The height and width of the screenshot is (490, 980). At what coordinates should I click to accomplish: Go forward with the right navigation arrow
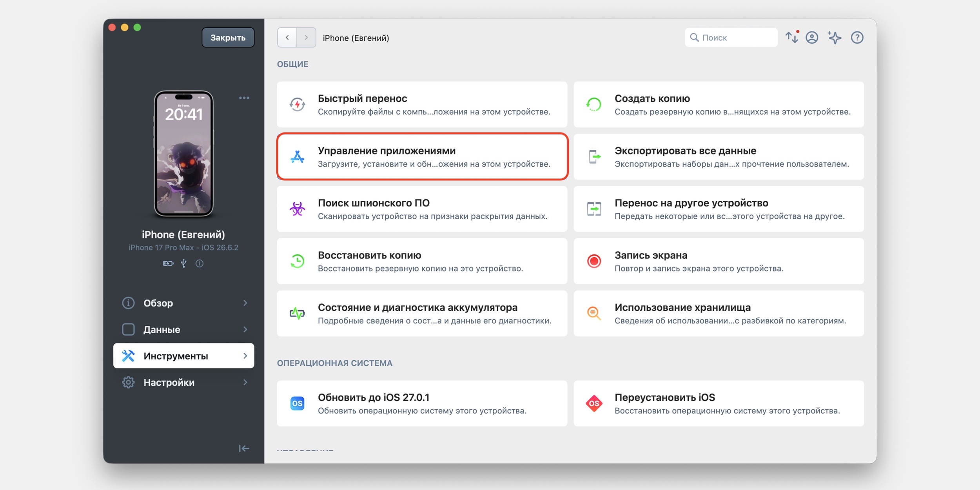pyautogui.click(x=306, y=38)
